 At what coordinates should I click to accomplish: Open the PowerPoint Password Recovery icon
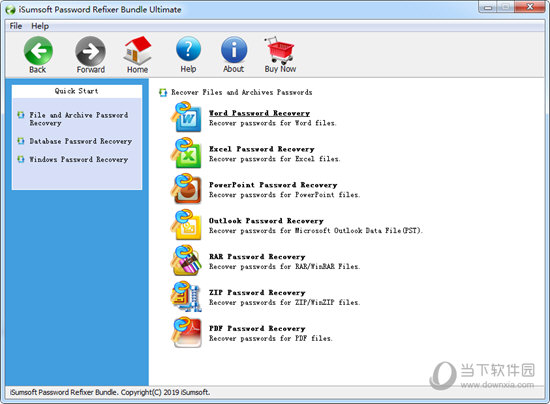coord(186,189)
